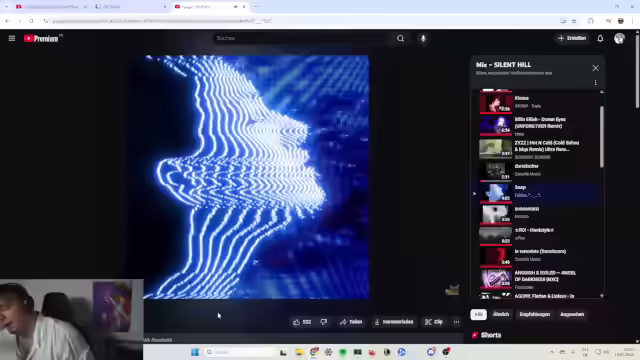Reload the browser page
Image resolution: width=640 pixels, height=360 pixels.
pyautogui.click(x=31, y=21)
